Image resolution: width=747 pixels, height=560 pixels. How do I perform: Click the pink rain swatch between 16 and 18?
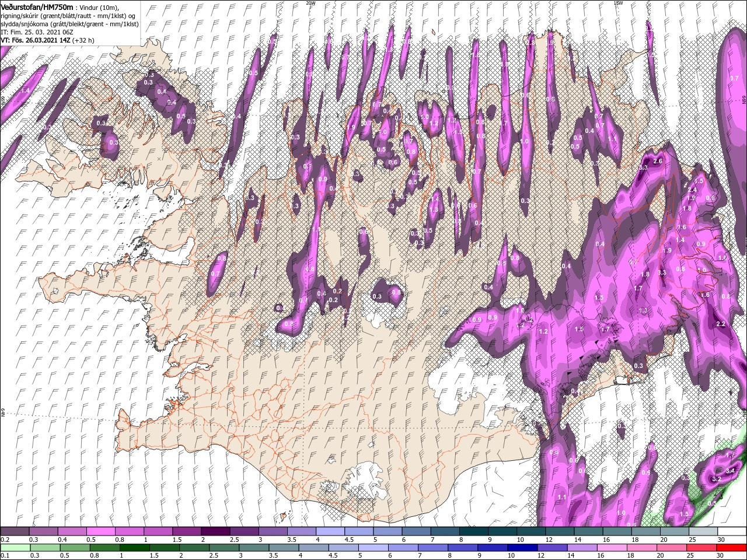pyautogui.click(x=612, y=548)
